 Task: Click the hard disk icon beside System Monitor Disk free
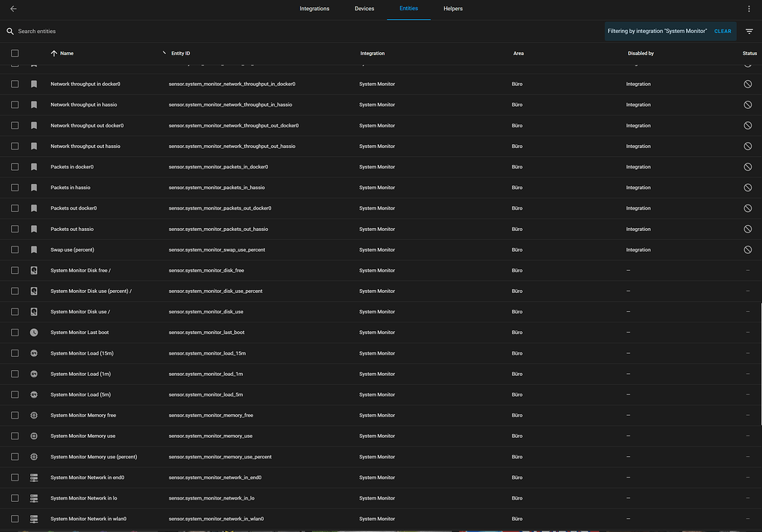34,270
